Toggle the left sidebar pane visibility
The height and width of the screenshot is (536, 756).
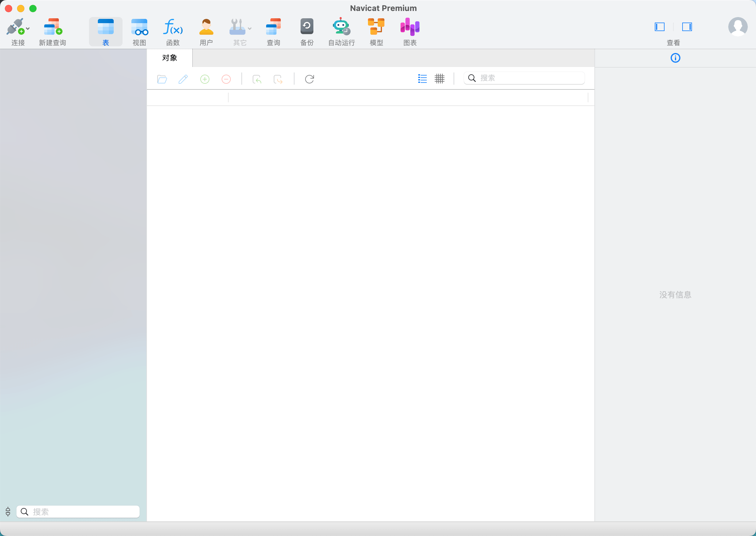tap(659, 27)
